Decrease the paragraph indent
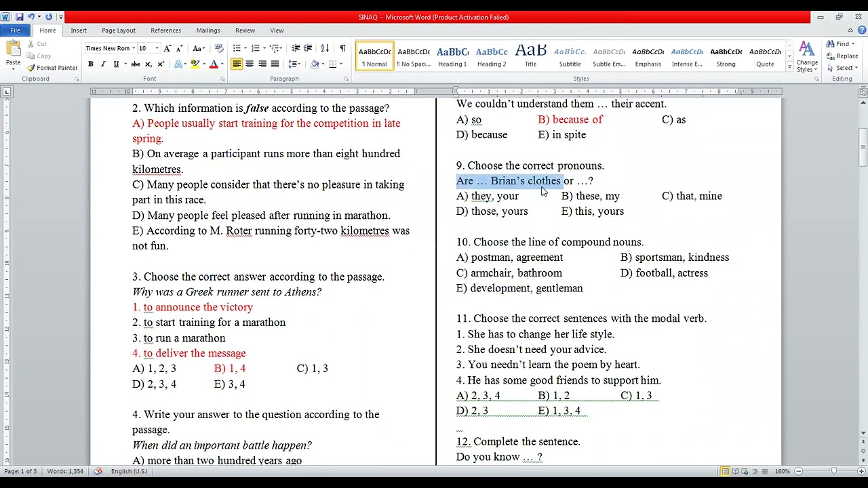Image resolution: width=868 pixels, height=488 pixels. tap(296, 48)
